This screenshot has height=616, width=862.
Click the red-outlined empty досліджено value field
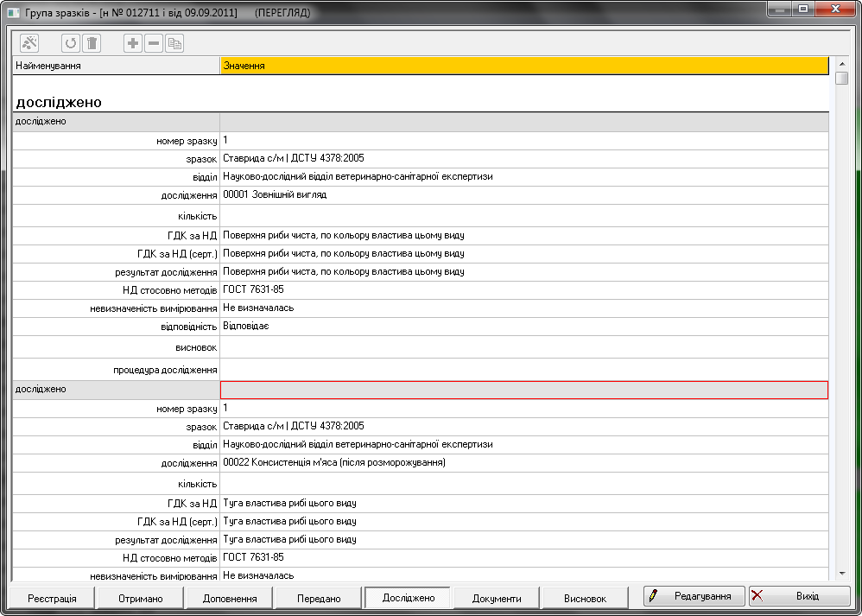[x=524, y=390]
